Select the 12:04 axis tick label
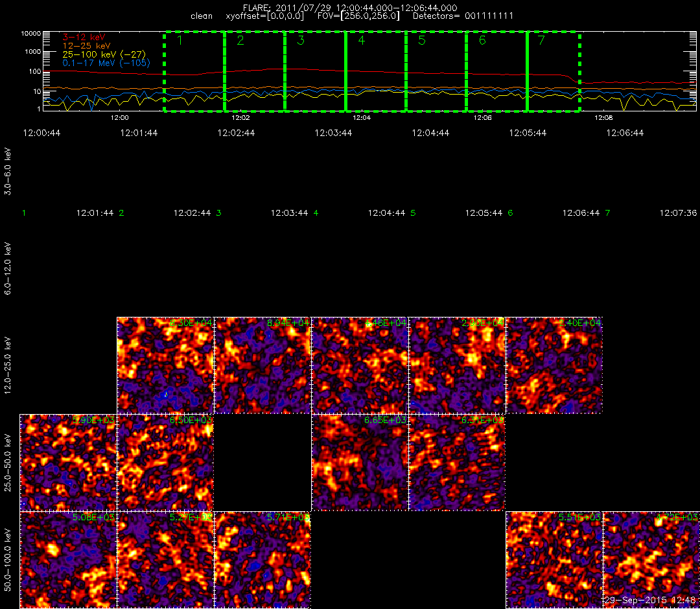Screen dimensions: 700x609 pos(362,118)
